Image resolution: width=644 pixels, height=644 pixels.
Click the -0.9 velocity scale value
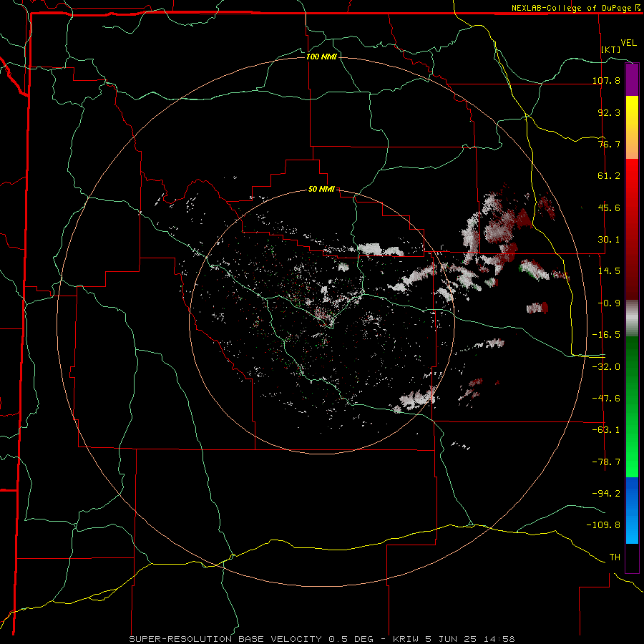[x=609, y=303]
